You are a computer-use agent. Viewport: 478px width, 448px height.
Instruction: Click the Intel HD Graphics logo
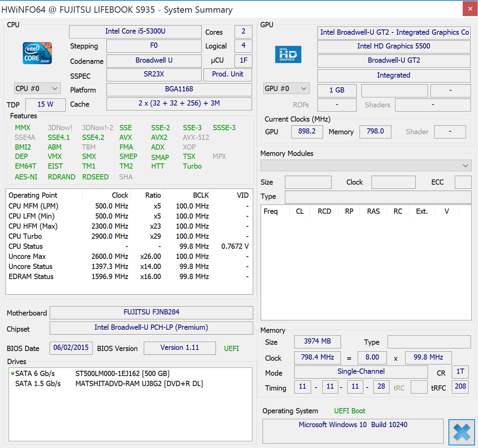(288, 55)
